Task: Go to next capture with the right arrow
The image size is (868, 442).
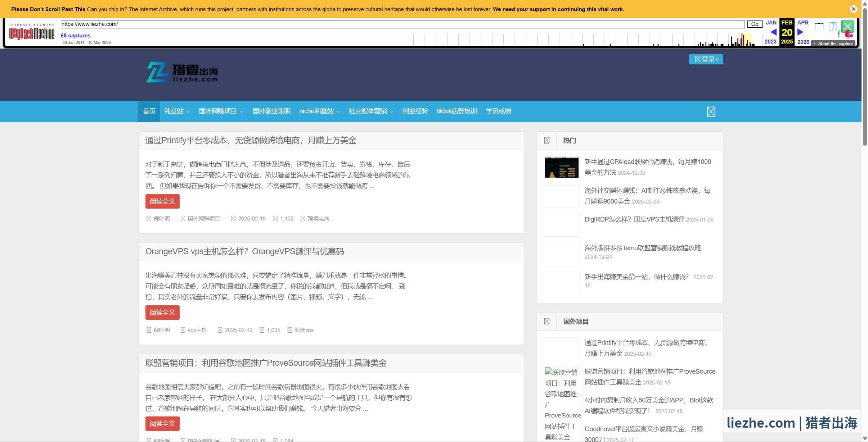Action: [x=800, y=32]
